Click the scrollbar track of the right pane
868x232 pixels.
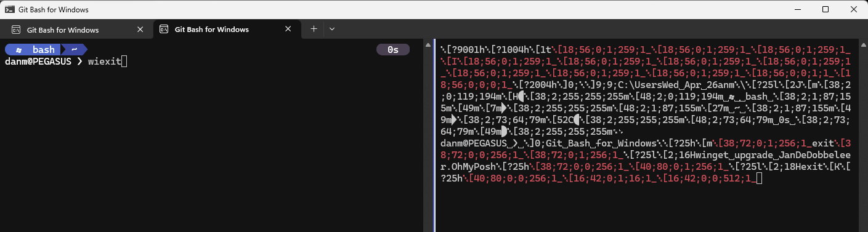point(863,135)
